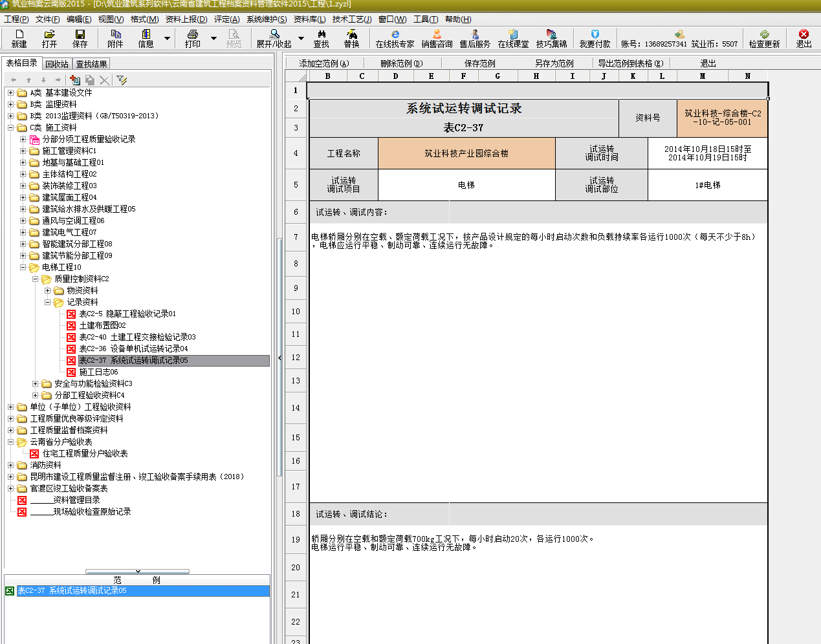Click 保存范例 button
Screen dimensions: 821x644
(479, 63)
